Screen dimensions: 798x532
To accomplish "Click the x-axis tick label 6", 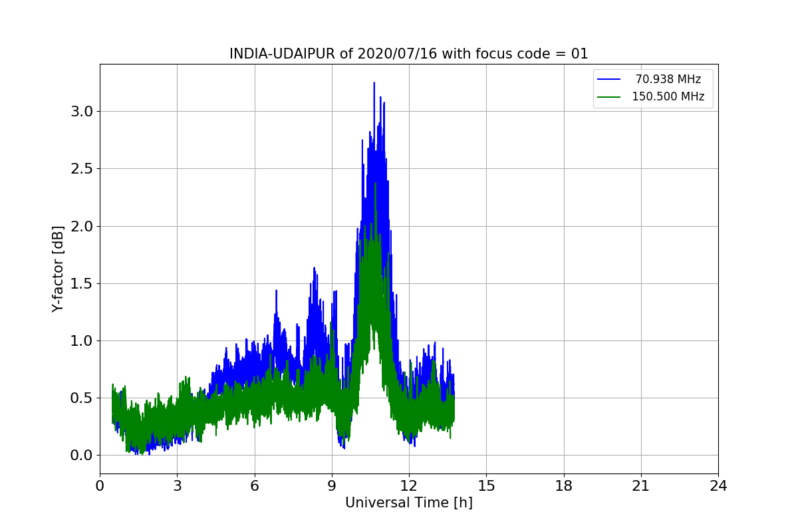I will click(255, 486).
